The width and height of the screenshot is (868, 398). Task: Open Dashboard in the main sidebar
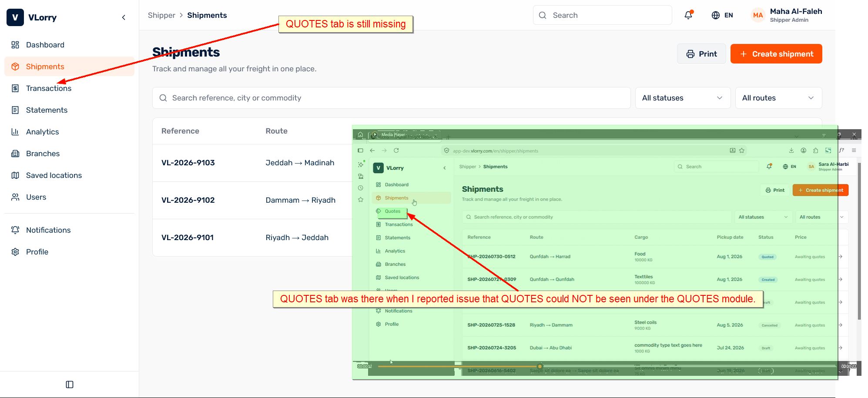(x=69, y=45)
